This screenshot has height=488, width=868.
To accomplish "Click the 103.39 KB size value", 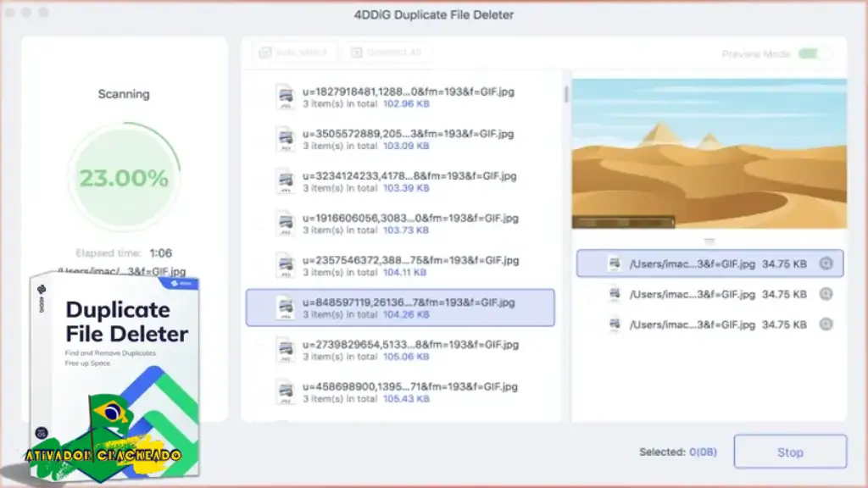I will coord(406,188).
